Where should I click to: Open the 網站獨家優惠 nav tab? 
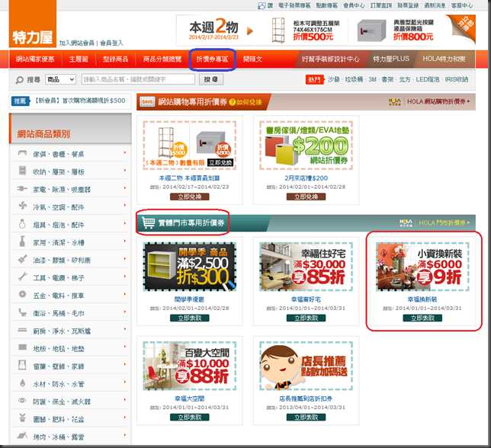(35, 59)
